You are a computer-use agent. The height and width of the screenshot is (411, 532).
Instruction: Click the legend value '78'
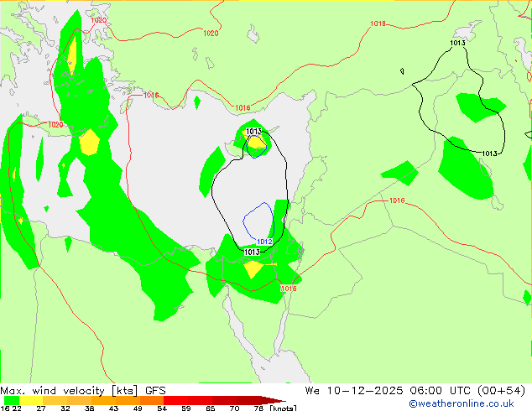tap(258, 408)
